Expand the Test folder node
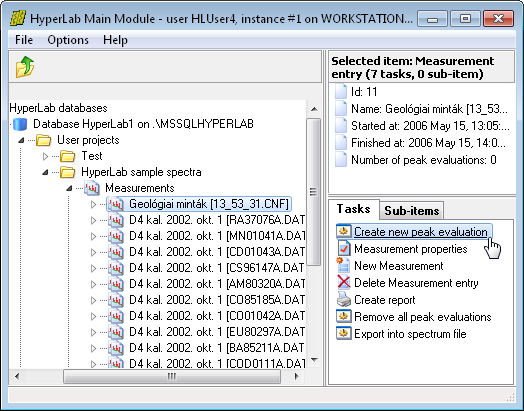 (x=45, y=156)
